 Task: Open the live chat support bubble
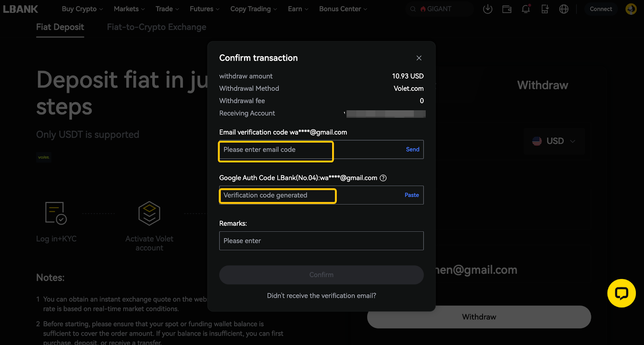click(x=621, y=293)
